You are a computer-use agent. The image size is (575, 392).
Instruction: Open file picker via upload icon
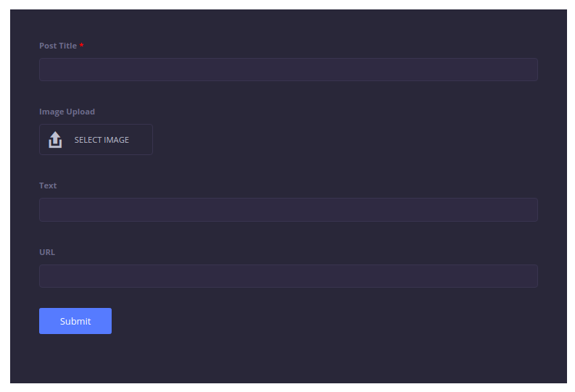55,140
